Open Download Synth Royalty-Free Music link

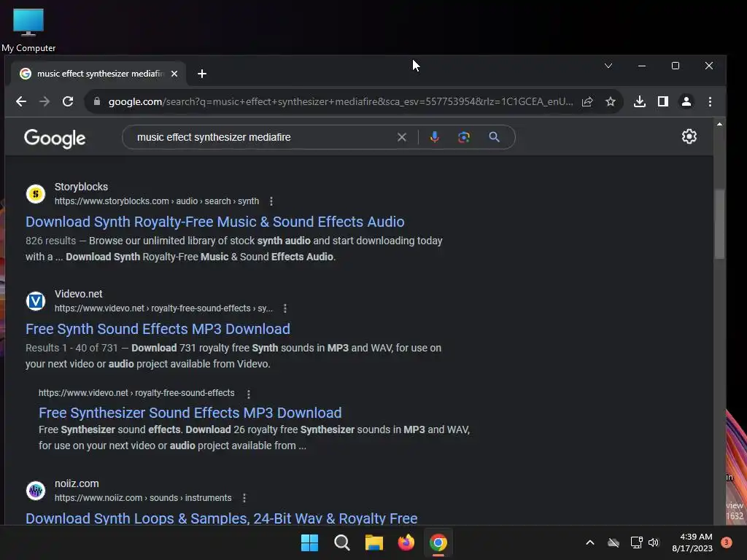tap(215, 222)
